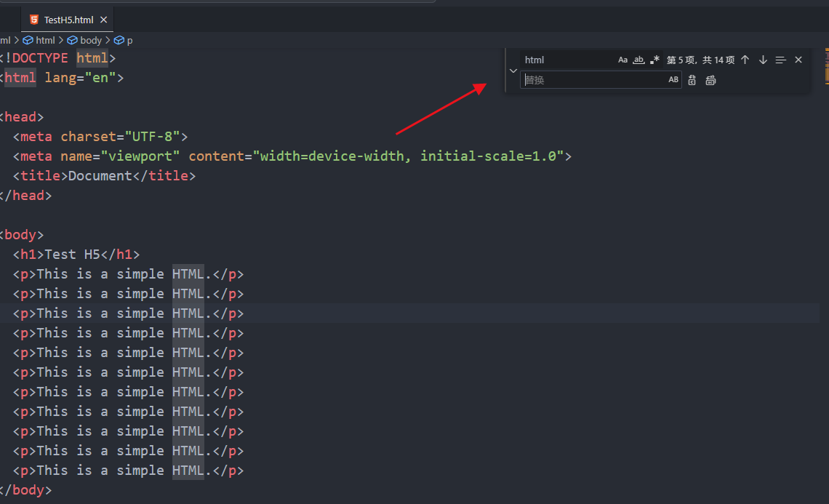Open the html breadcrumb item

(39, 40)
